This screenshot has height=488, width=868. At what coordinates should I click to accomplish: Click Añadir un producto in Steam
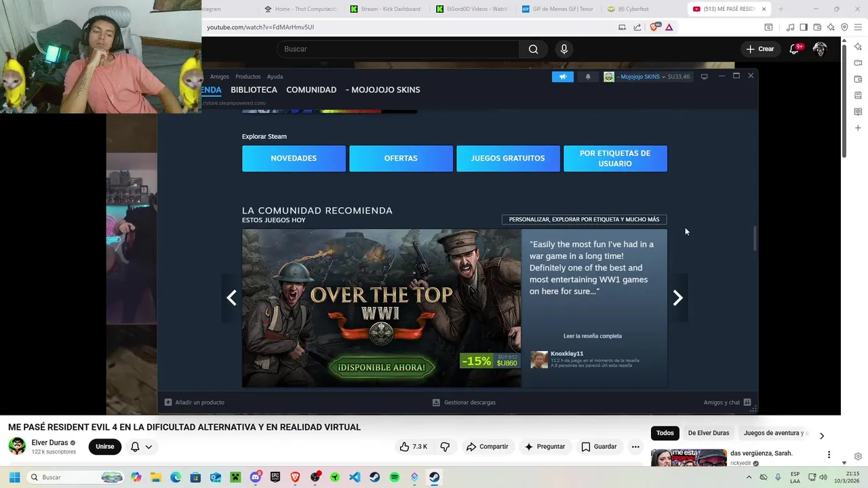195,403
